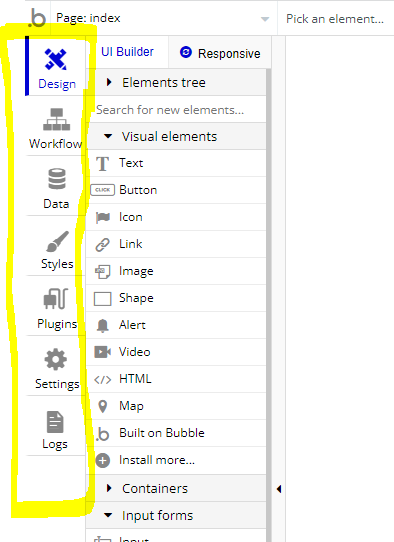Select the Icon element flag icon
394x542 pixels.
pyautogui.click(x=103, y=217)
